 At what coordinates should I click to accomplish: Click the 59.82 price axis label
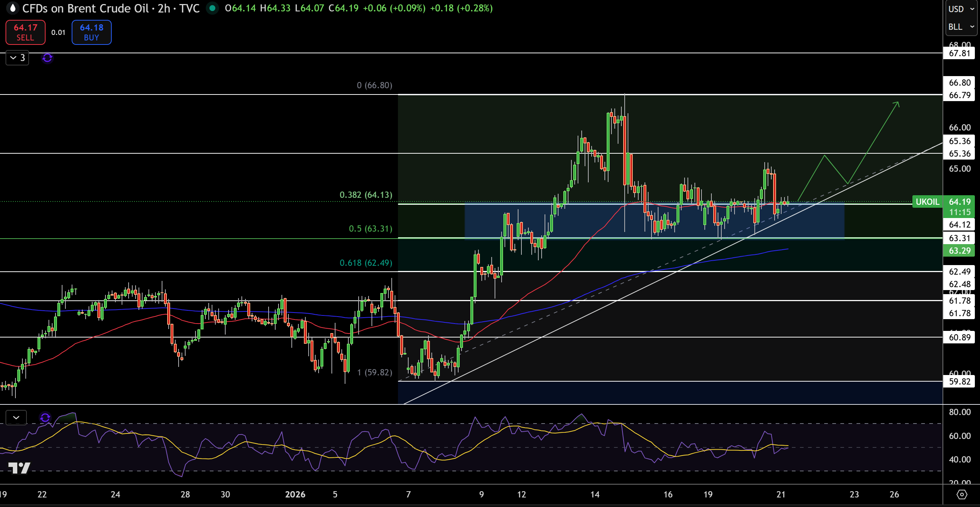(959, 381)
